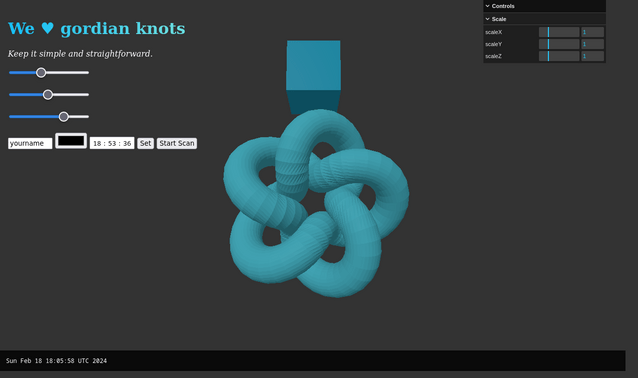Click the time input showing 18:53:36

point(112,143)
